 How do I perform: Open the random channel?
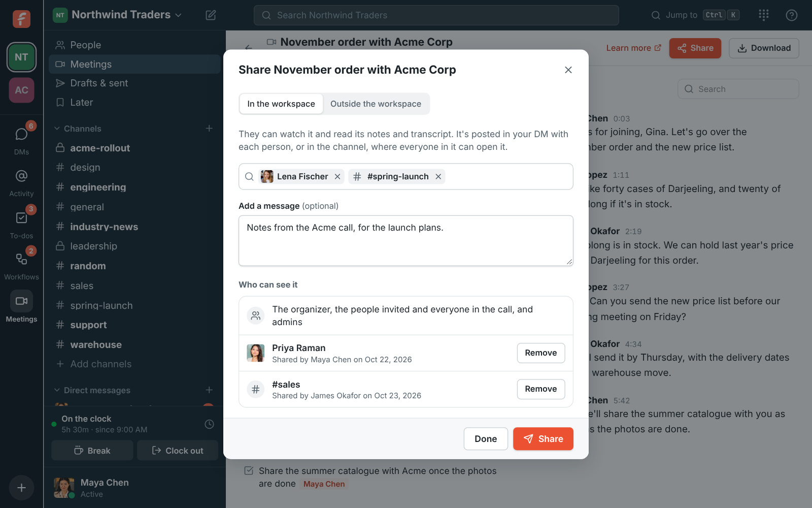point(134,266)
